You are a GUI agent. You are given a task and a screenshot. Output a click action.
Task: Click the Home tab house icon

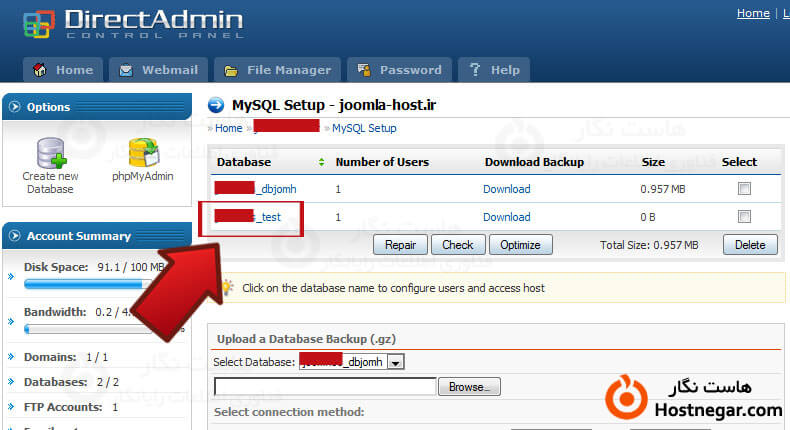click(x=40, y=70)
